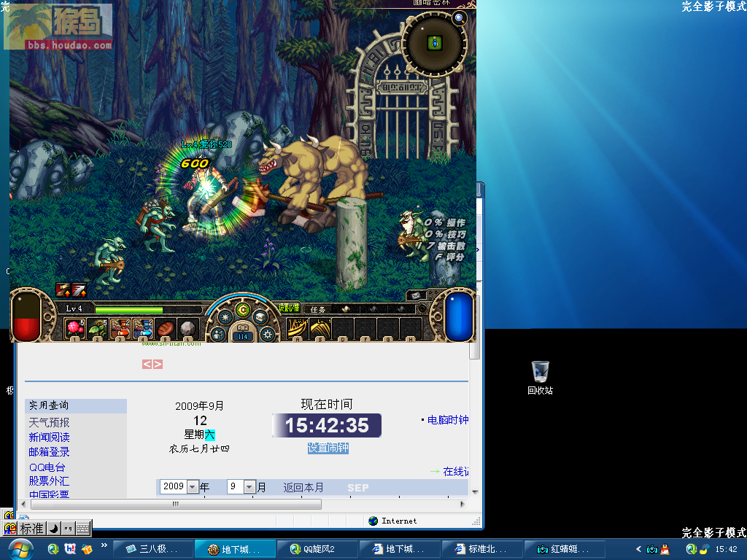This screenshot has width=747, height=560.
Task: Click the 实用查询 sidebar header
Action: (76, 405)
